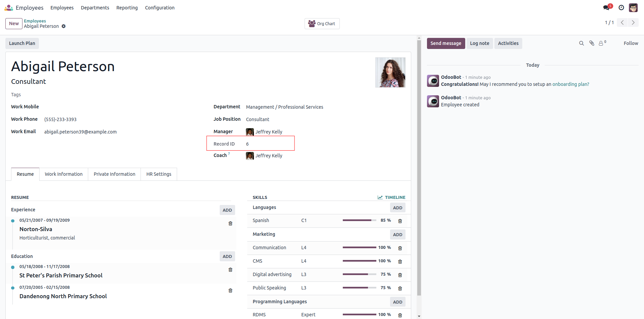Delete the Communication skill
The width and height of the screenshot is (644, 319).
[x=400, y=248]
